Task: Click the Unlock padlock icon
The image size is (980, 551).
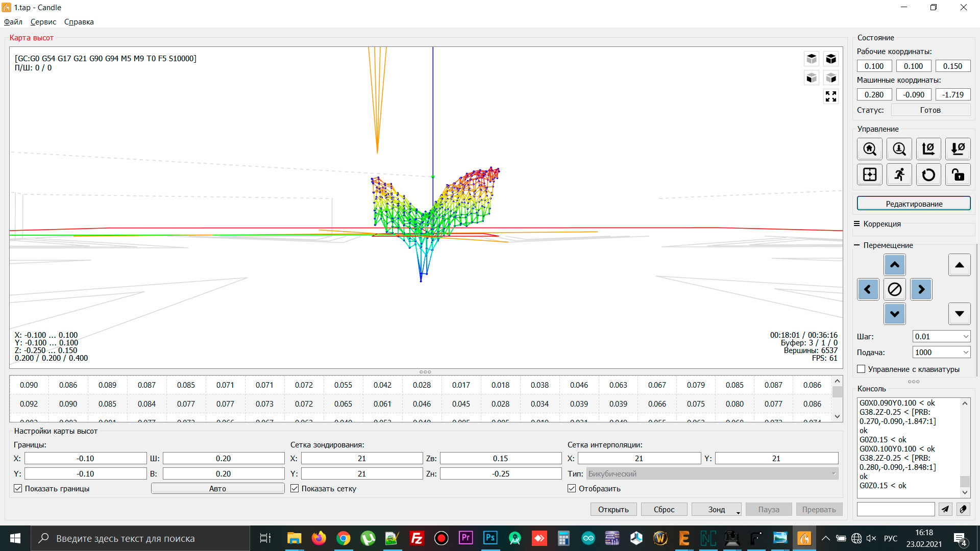Action: pos(958,174)
